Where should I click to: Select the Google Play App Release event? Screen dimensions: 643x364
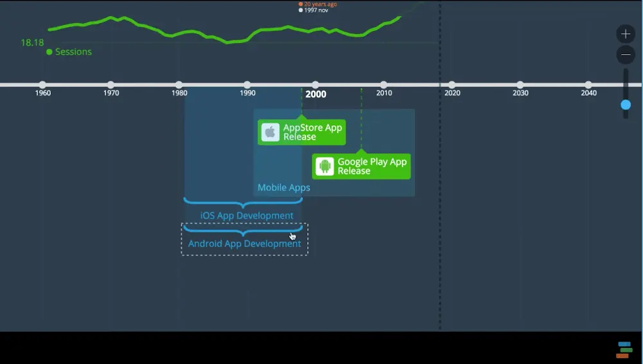[x=361, y=166]
